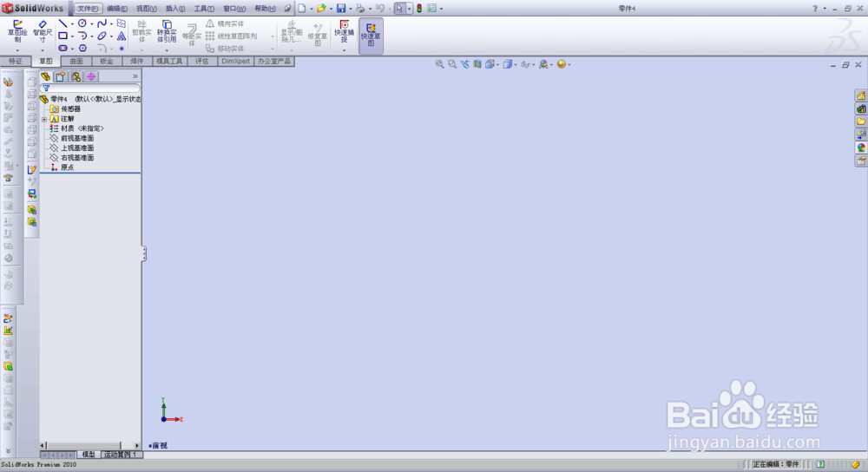
Task: Select the sketch Text tool
Action: (x=122, y=36)
